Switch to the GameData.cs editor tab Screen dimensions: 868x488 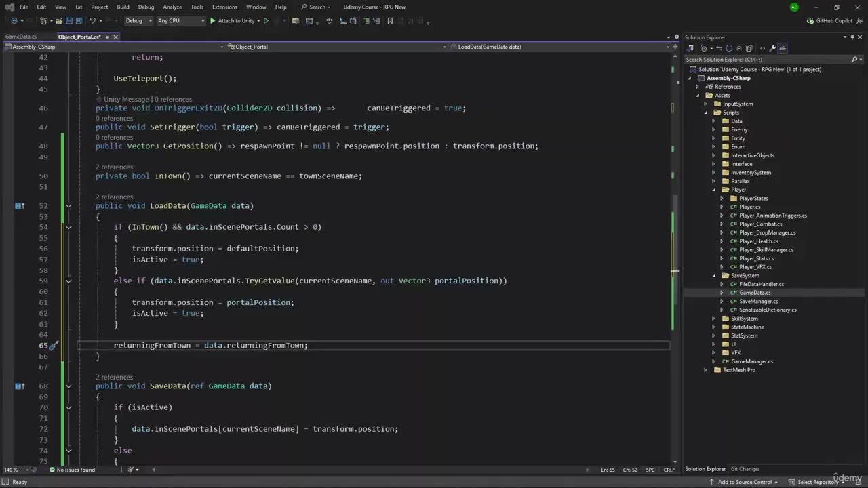pos(21,37)
